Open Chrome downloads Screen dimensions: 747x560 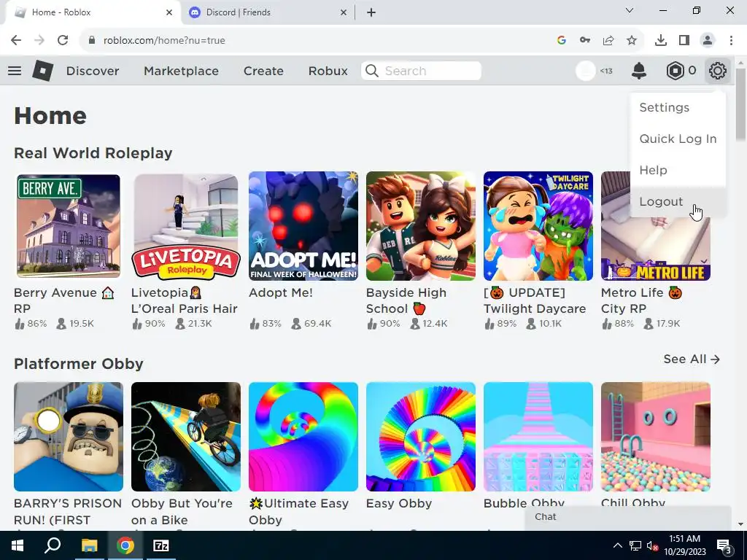pyautogui.click(x=660, y=41)
